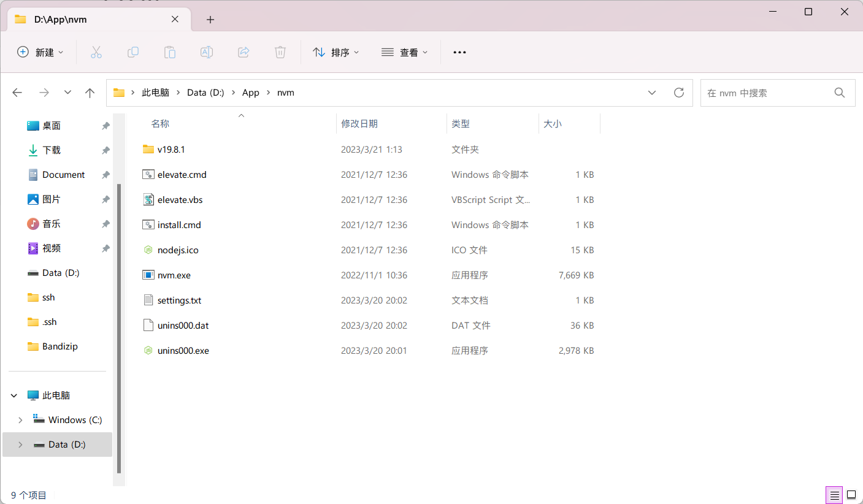
Task: Select the VBScript Script type cell
Action: click(x=491, y=199)
